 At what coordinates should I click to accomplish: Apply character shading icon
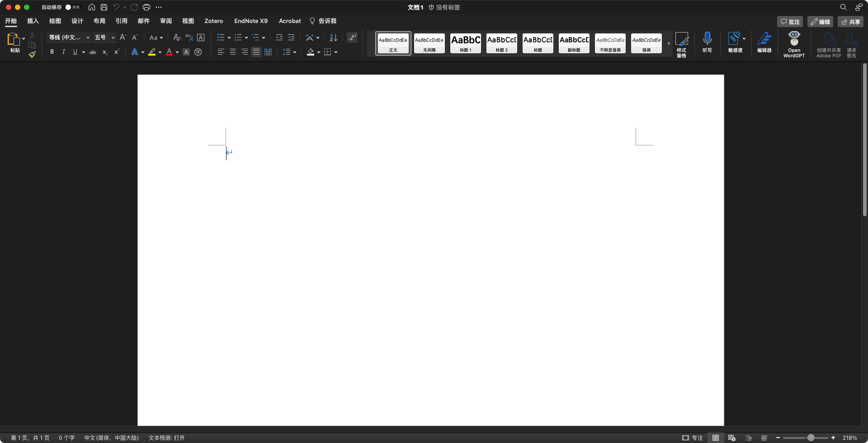tap(186, 52)
